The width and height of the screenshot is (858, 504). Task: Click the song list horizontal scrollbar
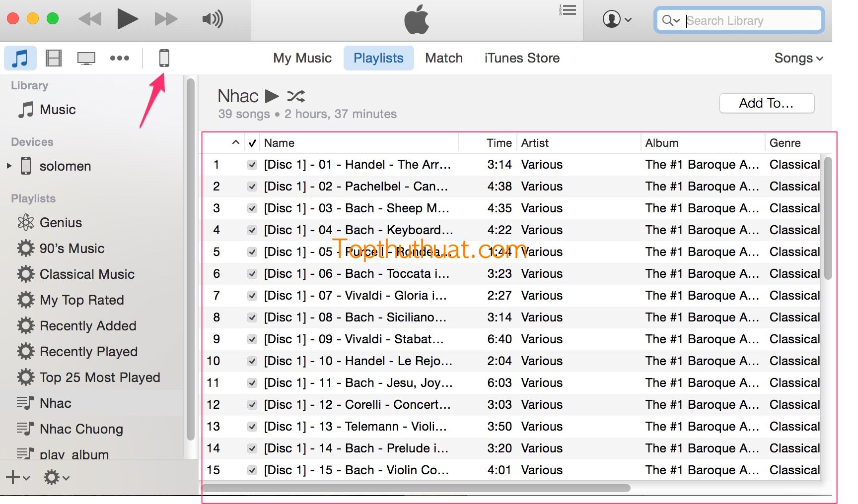pos(416,488)
